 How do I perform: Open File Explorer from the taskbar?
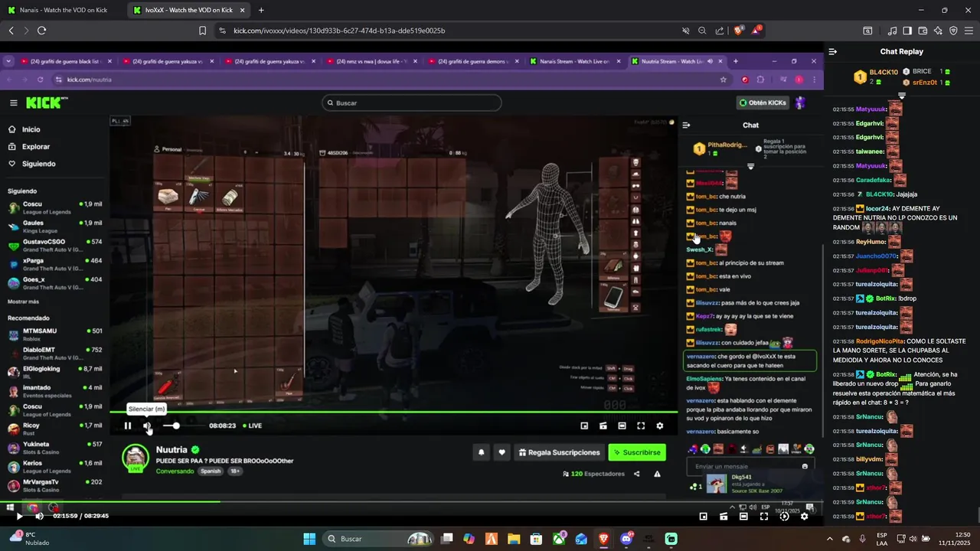(514, 539)
